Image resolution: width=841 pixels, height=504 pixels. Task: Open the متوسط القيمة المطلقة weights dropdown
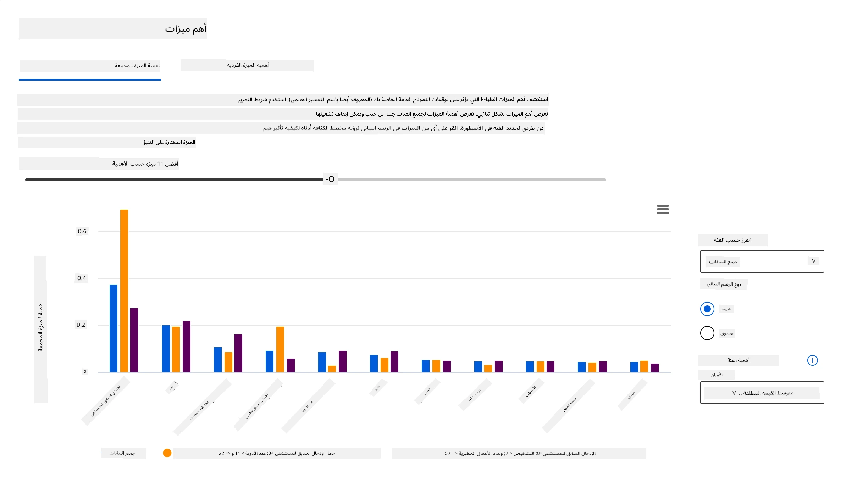[x=762, y=393]
